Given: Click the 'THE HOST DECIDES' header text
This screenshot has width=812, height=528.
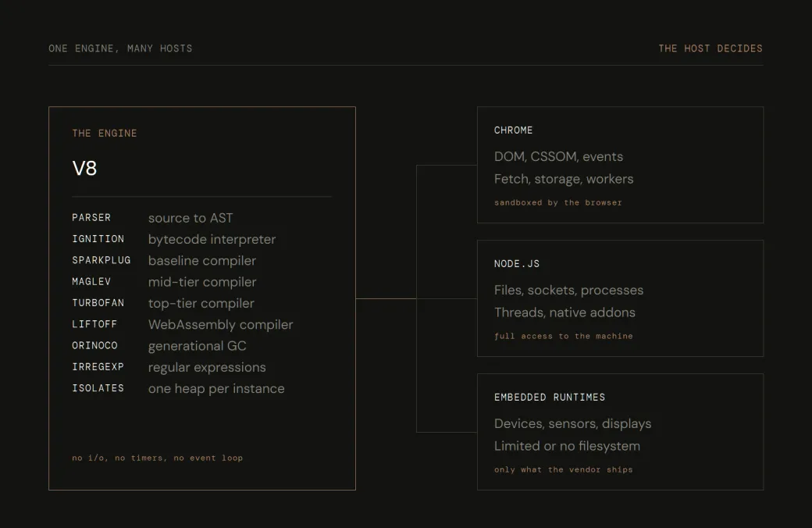Looking at the screenshot, I should [710, 48].
